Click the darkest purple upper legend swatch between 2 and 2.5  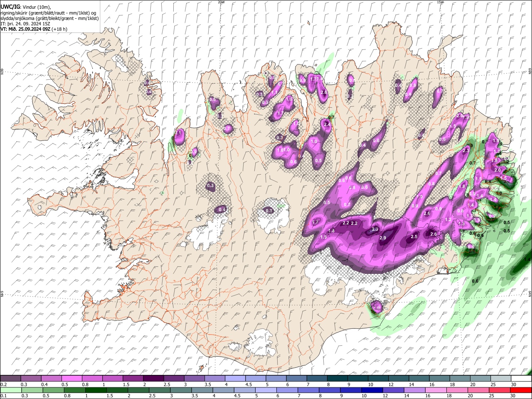coord(153,379)
